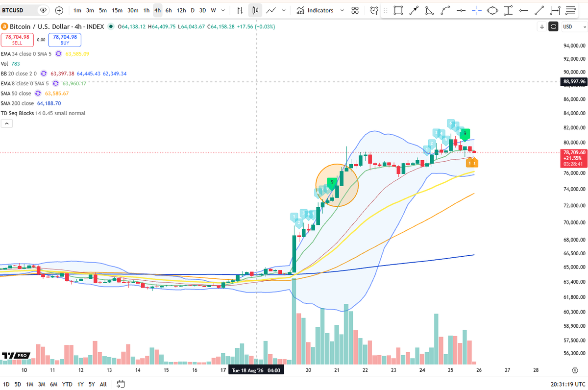
Task: Set the range to 3M
Action: click(x=42, y=385)
